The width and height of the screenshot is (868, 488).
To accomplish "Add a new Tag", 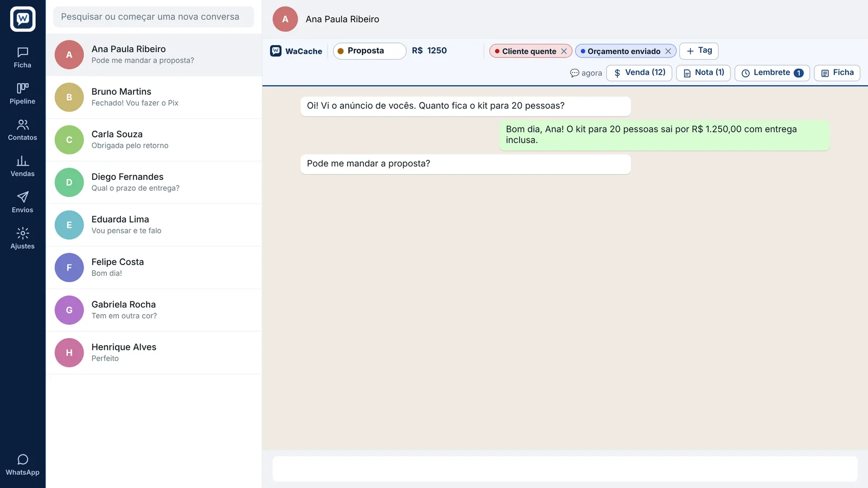I will (x=699, y=50).
